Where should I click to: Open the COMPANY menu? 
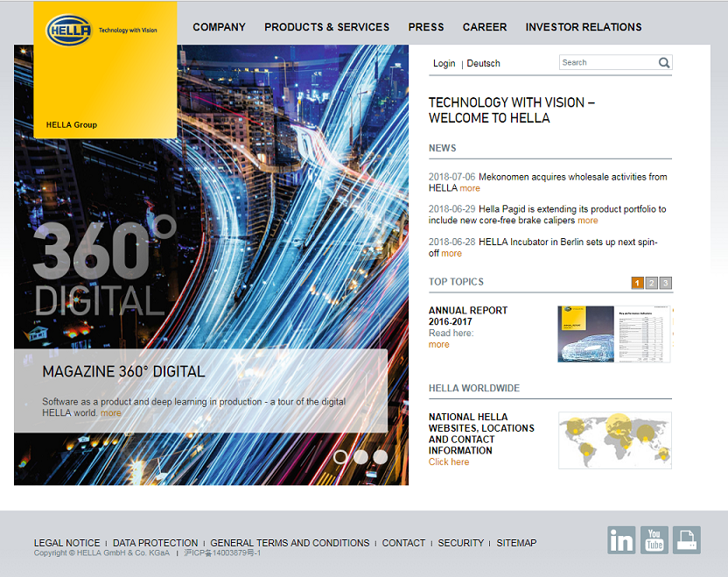[219, 27]
